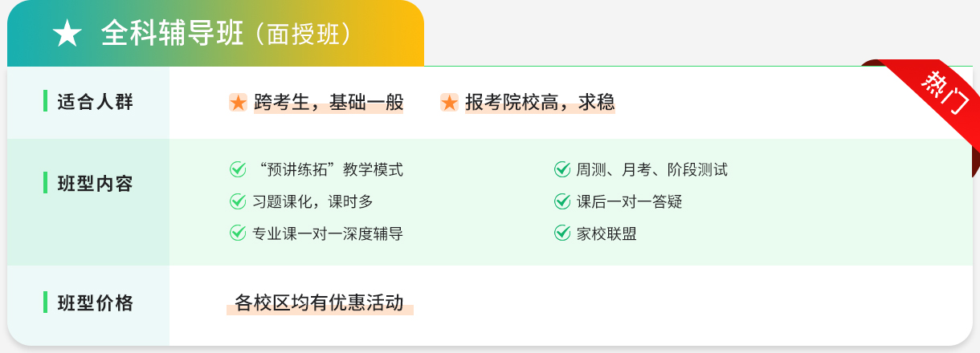Click the 班型内容 row label
Image resolution: width=980 pixels, height=353 pixels.
[x=95, y=184]
